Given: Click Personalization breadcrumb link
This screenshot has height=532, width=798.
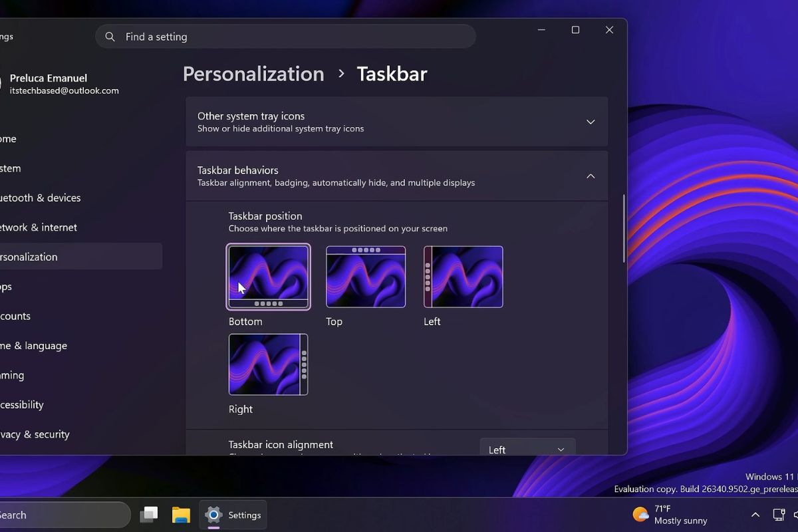Looking at the screenshot, I should pos(253,74).
